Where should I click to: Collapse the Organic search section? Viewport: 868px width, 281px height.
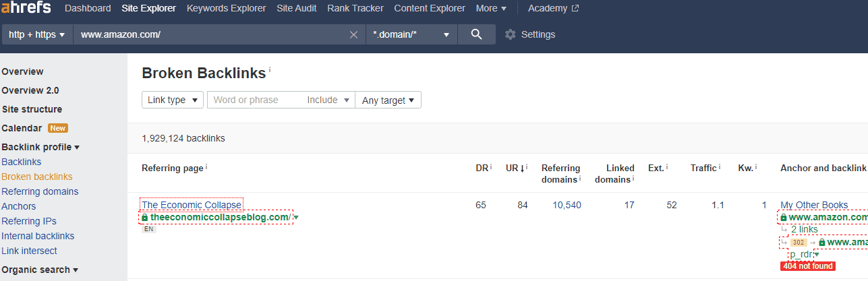pos(40,270)
